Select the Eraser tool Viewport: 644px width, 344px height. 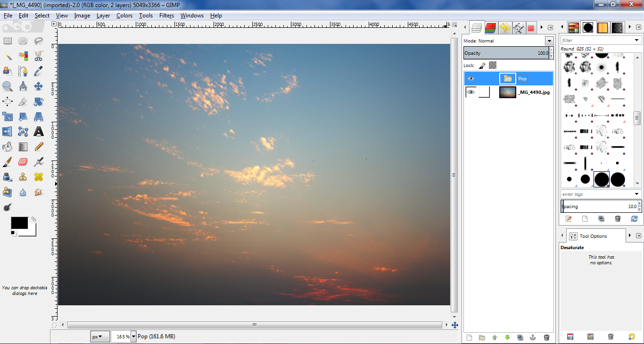point(23,162)
